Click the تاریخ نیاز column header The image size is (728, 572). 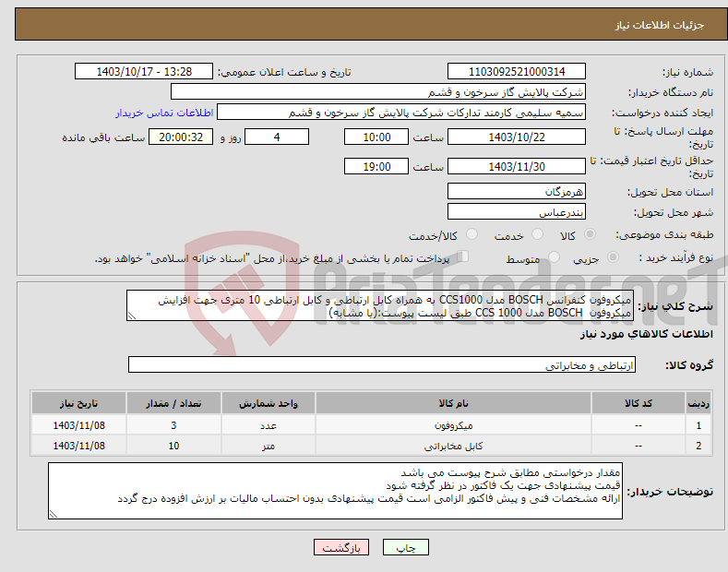pyautogui.click(x=79, y=403)
